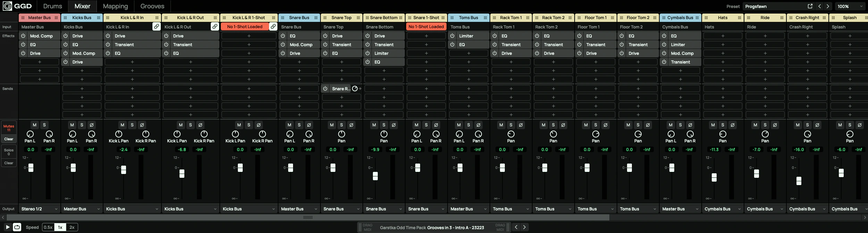Clear all mutes button
The image size is (868, 233).
tap(9, 139)
